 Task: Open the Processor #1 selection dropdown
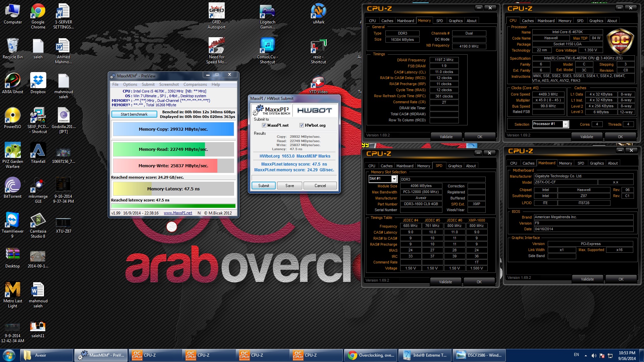coord(566,124)
